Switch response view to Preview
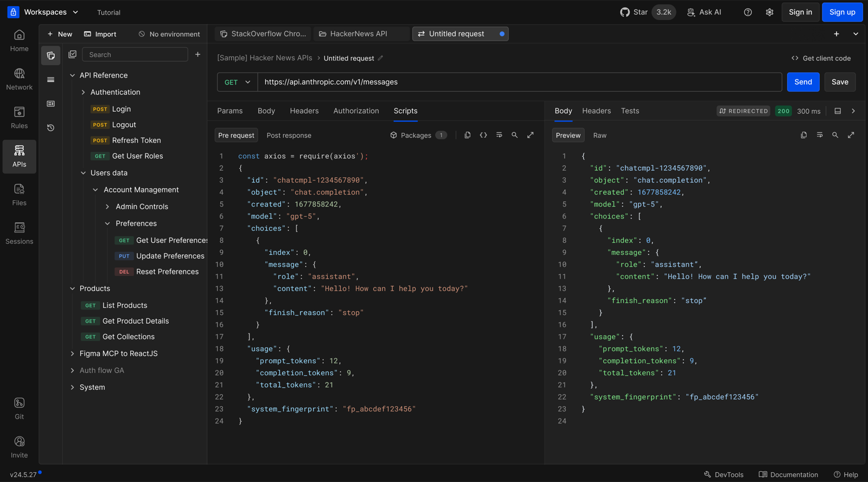This screenshot has width=868, height=482. [568, 136]
